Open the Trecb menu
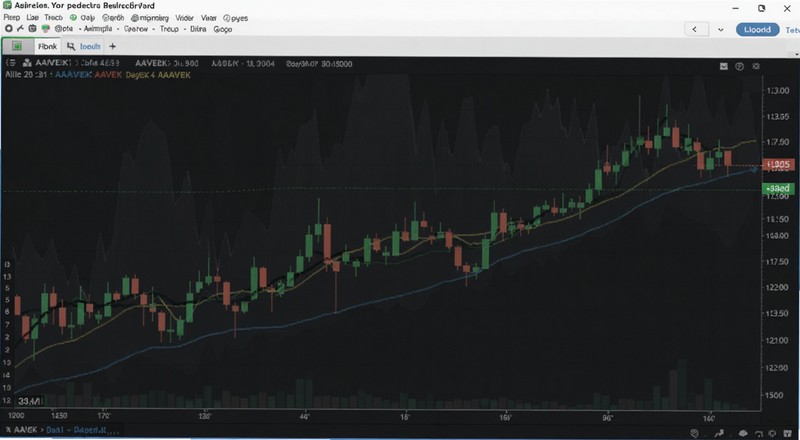 (54, 17)
